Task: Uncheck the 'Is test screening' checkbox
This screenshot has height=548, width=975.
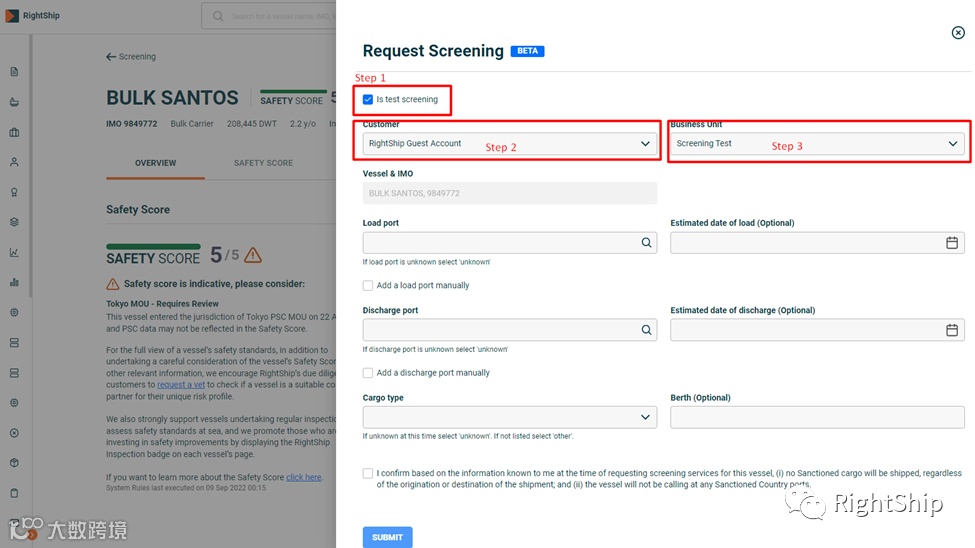Action: 368,100
